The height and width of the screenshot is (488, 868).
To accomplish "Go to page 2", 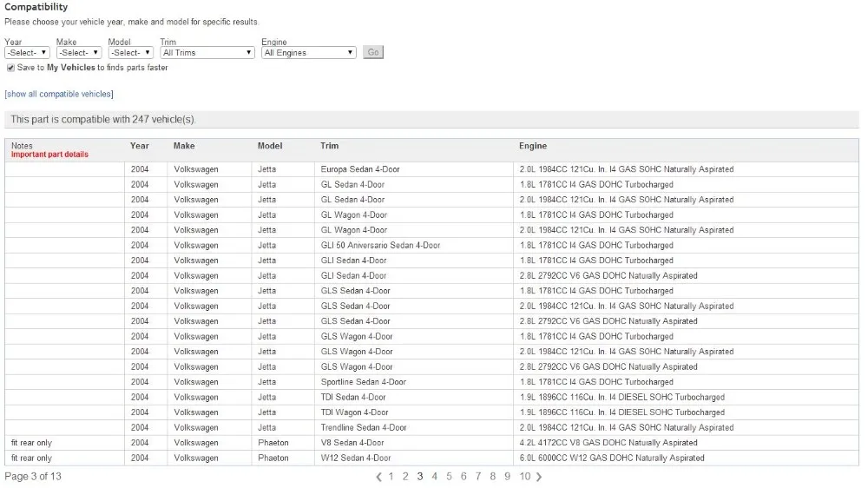I will pyautogui.click(x=405, y=477).
